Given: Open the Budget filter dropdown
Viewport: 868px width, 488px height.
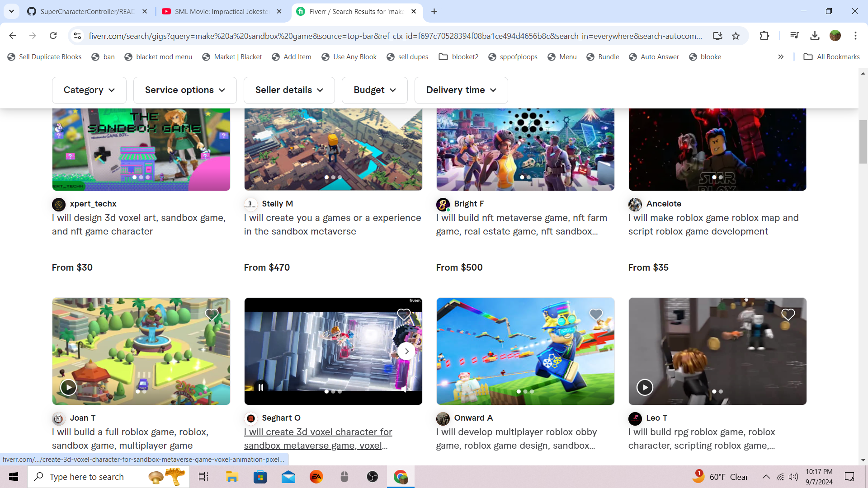Looking at the screenshot, I should [374, 90].
